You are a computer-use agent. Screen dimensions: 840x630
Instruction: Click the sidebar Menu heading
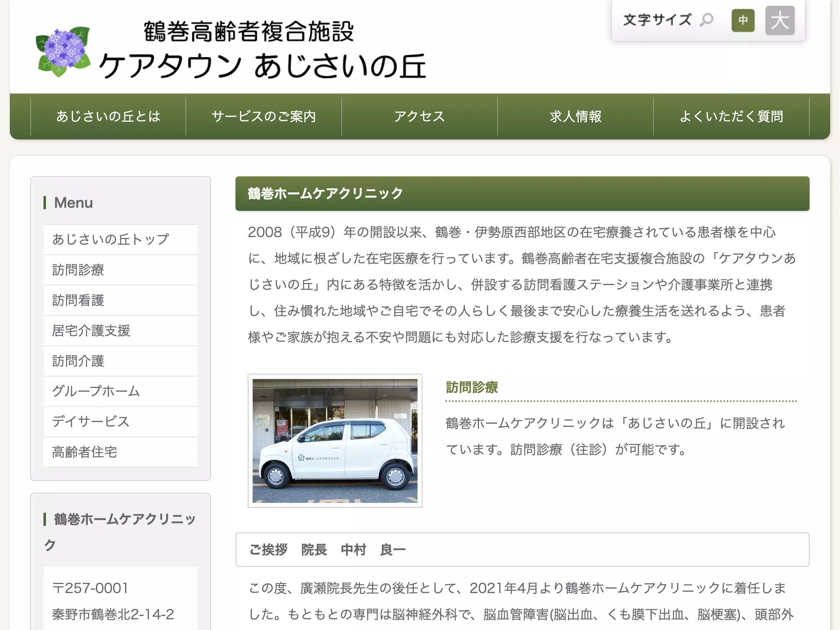tap(73, 203)
